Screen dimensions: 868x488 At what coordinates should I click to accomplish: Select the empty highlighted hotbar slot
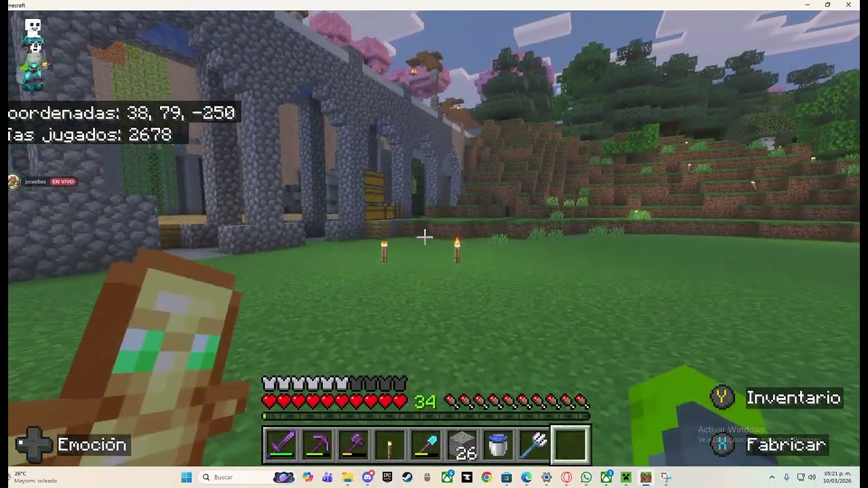pyautogui.click(x=570, y=445)
